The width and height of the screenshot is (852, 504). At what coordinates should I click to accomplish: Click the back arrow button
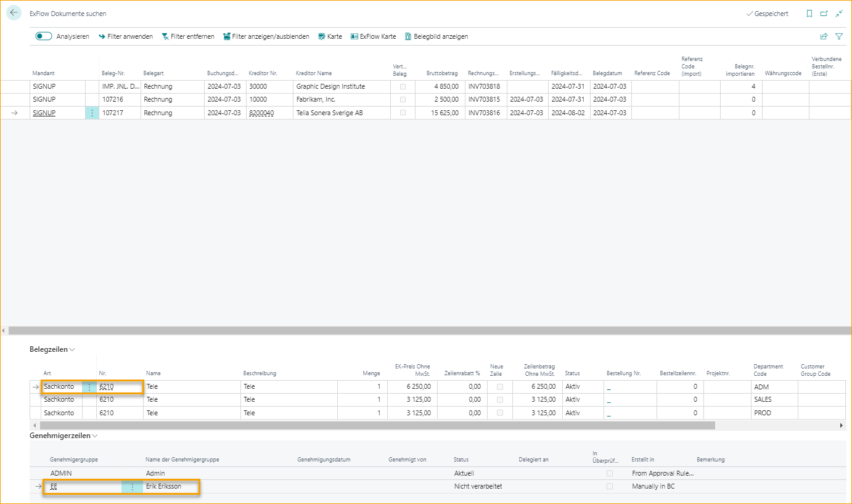point(14,13)
